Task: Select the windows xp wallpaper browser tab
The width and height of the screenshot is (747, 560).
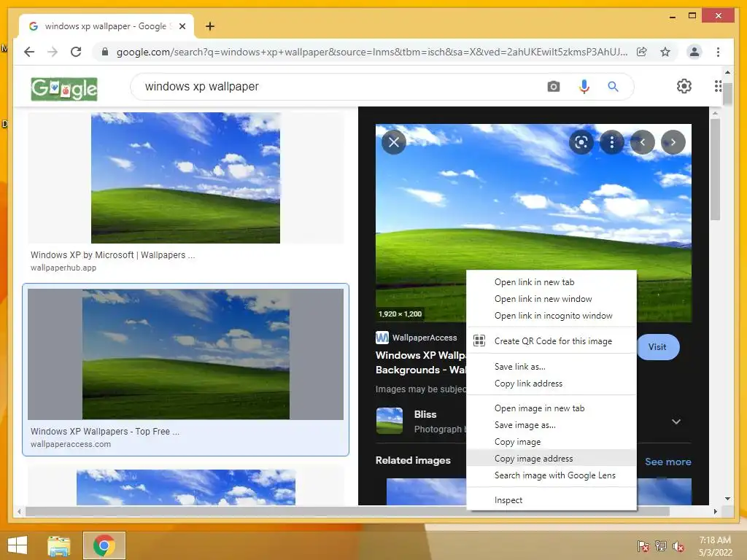Action: 106,26
